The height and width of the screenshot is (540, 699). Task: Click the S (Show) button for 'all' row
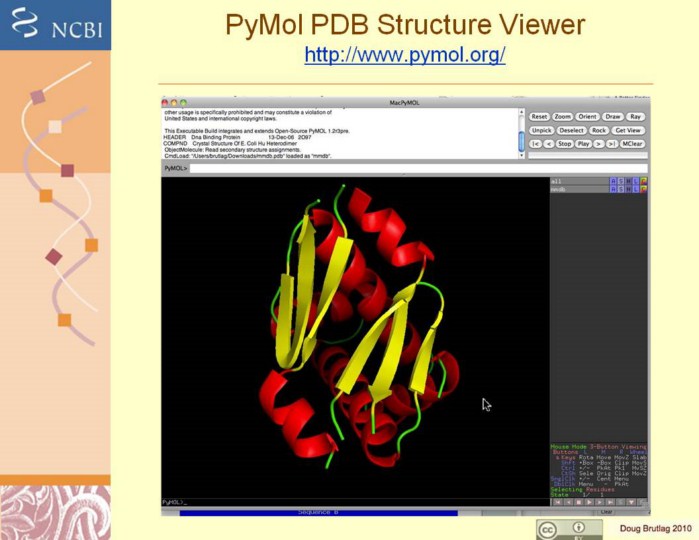click(621, 181)
